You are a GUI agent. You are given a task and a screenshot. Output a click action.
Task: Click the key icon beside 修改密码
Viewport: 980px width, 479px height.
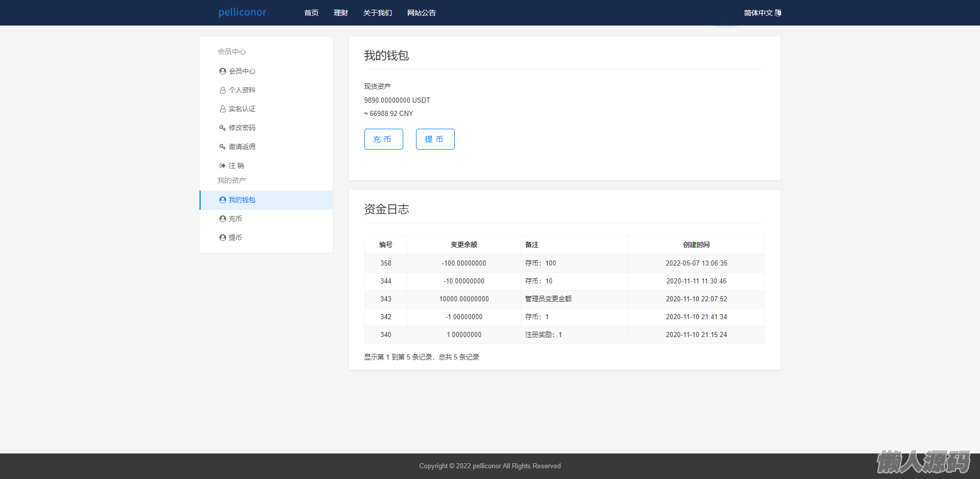coord(223,128)
